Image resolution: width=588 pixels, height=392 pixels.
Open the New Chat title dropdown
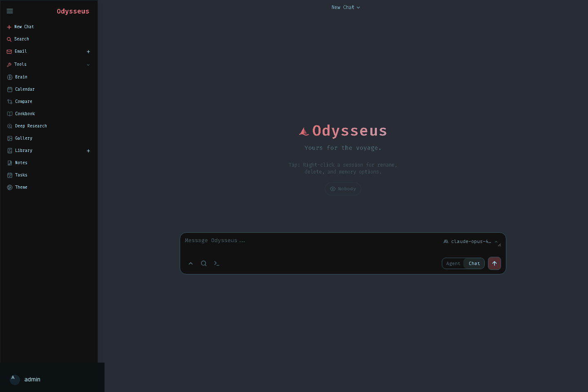click(x=345, y=7)
